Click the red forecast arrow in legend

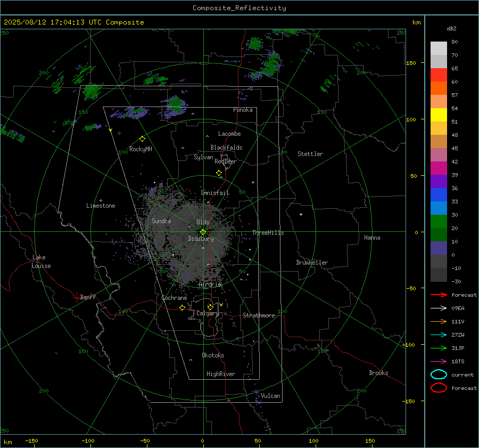coord(439,295)
